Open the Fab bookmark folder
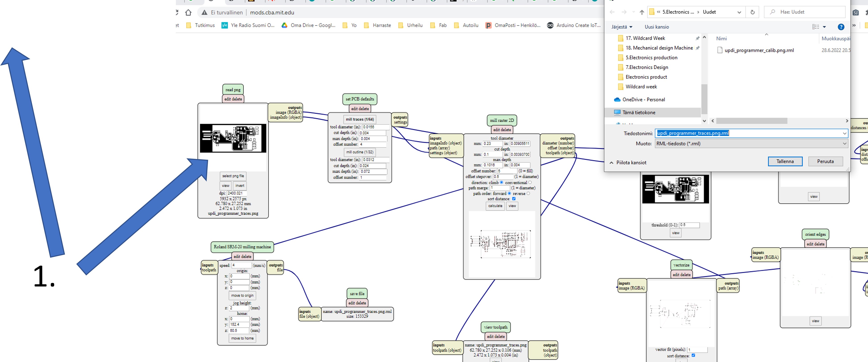868x362 pixels. click(x=438, y=25)
